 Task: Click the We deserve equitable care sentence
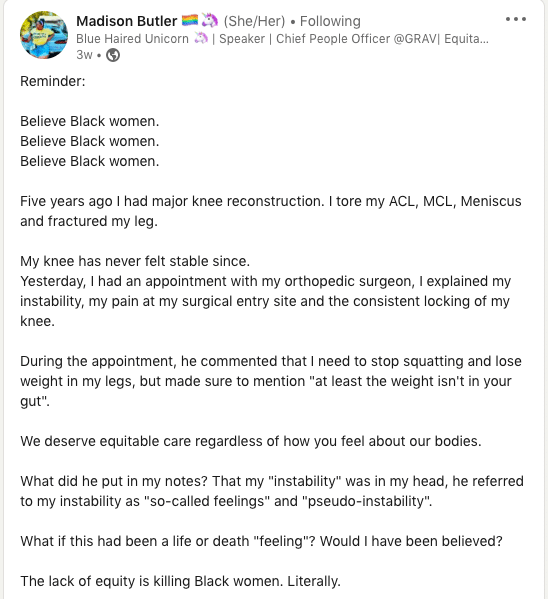(x=251, y=441)
